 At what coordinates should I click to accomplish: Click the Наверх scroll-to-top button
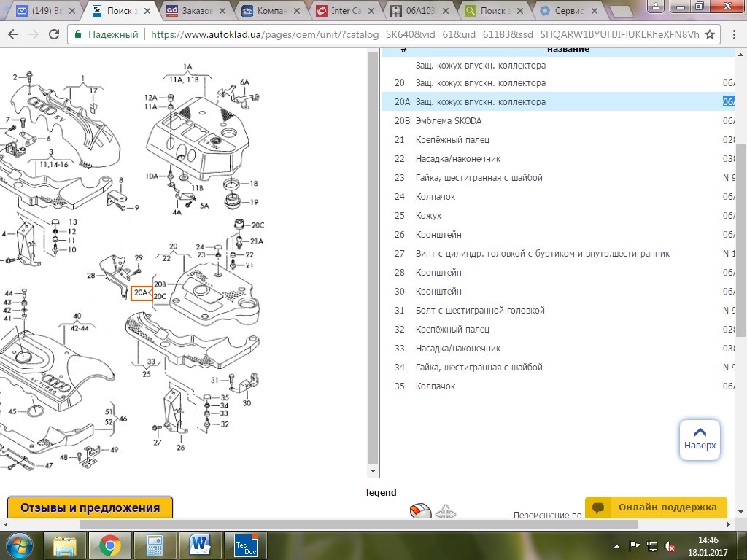(x=700, y=439)
